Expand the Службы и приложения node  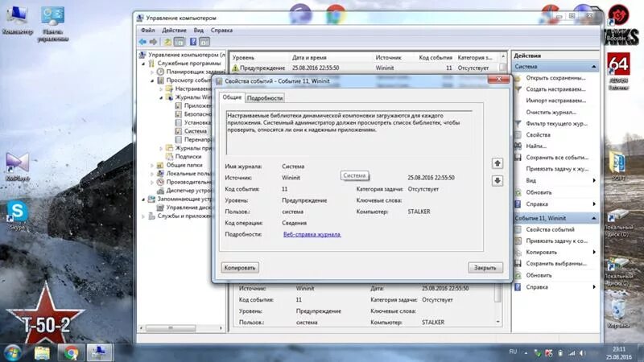pyautogui.click(x=143, y=216)
